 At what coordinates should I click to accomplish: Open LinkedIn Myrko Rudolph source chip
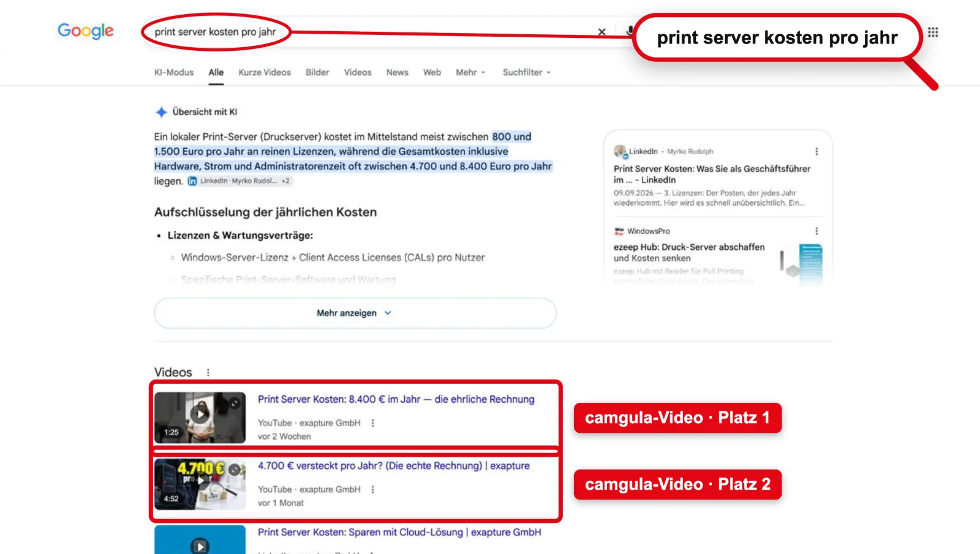[232, 181]
